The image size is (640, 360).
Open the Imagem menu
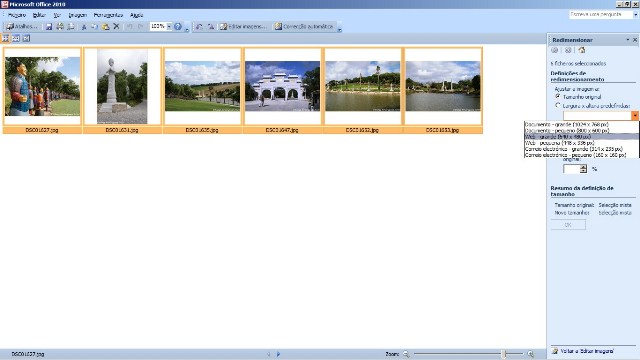(x=78, y=15)
